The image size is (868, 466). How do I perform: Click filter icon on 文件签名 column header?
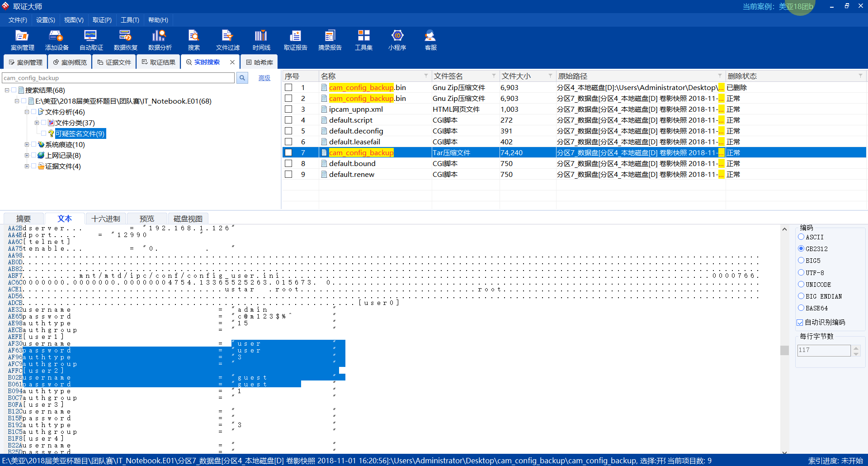pos(494,76)
